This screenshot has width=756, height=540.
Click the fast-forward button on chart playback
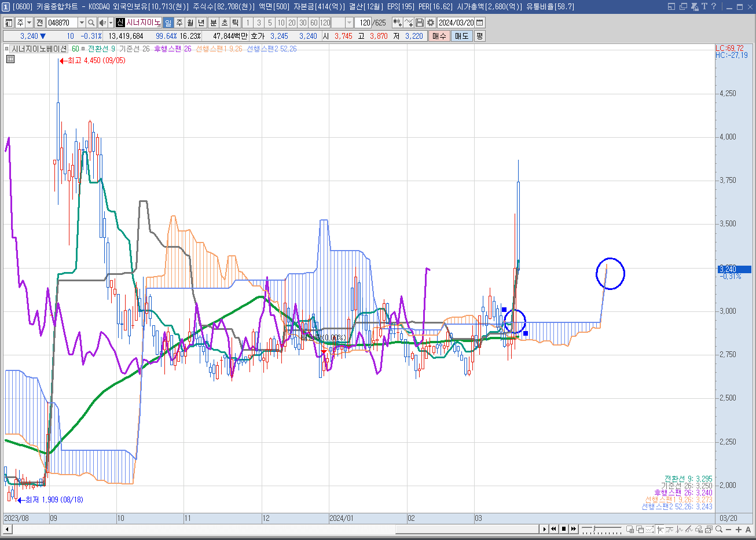coord(574,529)
